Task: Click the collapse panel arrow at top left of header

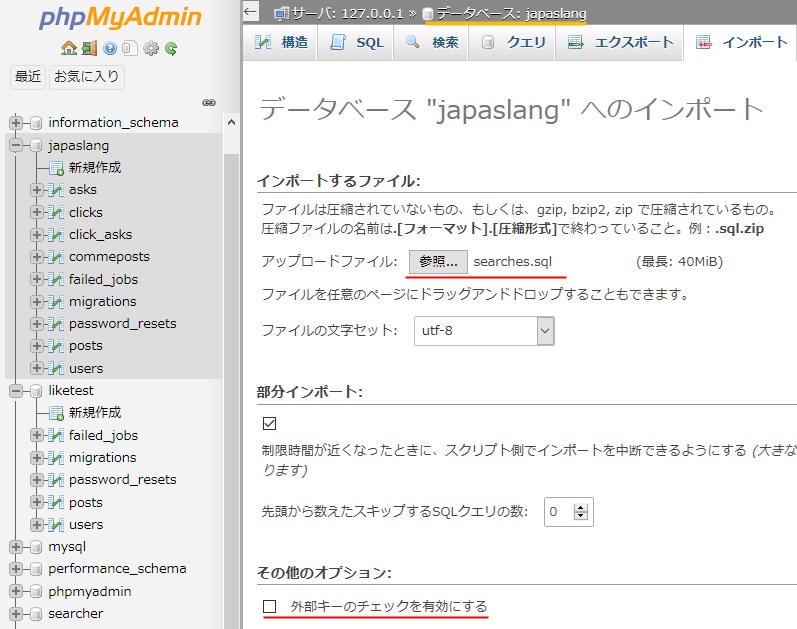Action: [251, 12]
